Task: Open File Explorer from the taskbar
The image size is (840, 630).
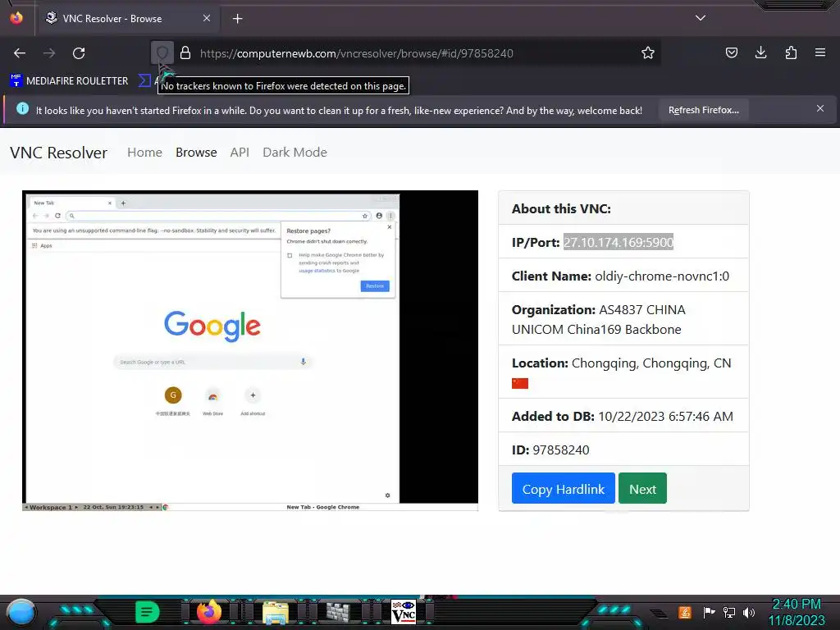Action: (276, 612)
